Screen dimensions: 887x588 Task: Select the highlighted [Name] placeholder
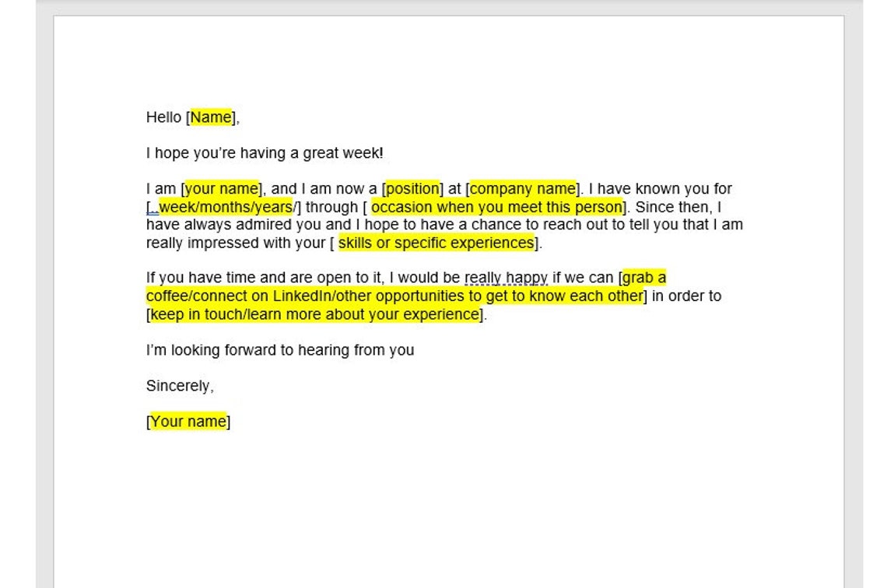click(210, 117)
